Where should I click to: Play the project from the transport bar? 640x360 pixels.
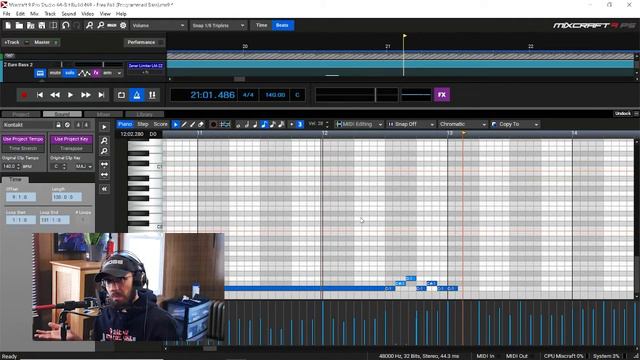point(70,95)
